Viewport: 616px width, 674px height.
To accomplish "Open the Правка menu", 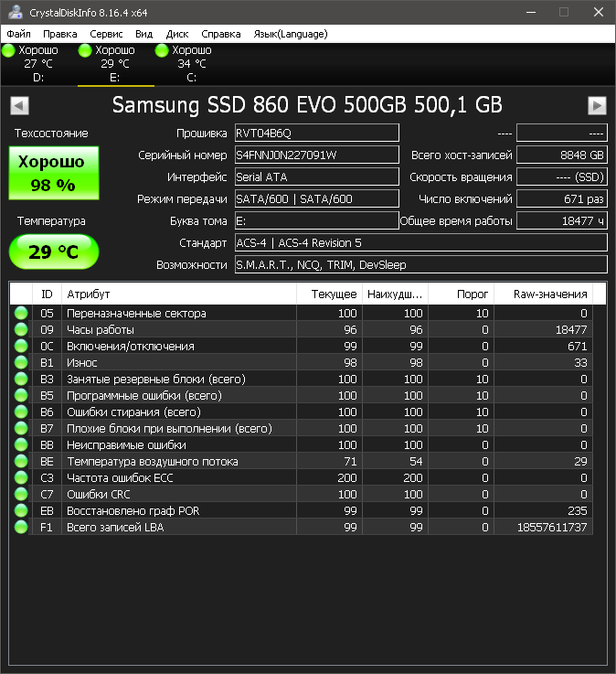I will pos(60,34).
